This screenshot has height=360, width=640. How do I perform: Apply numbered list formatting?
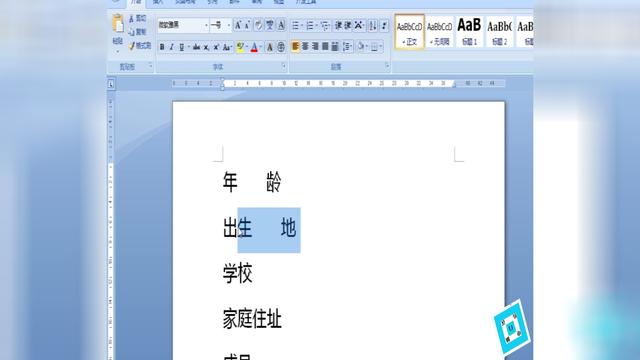pyautogui.click(x=310, y=26)
